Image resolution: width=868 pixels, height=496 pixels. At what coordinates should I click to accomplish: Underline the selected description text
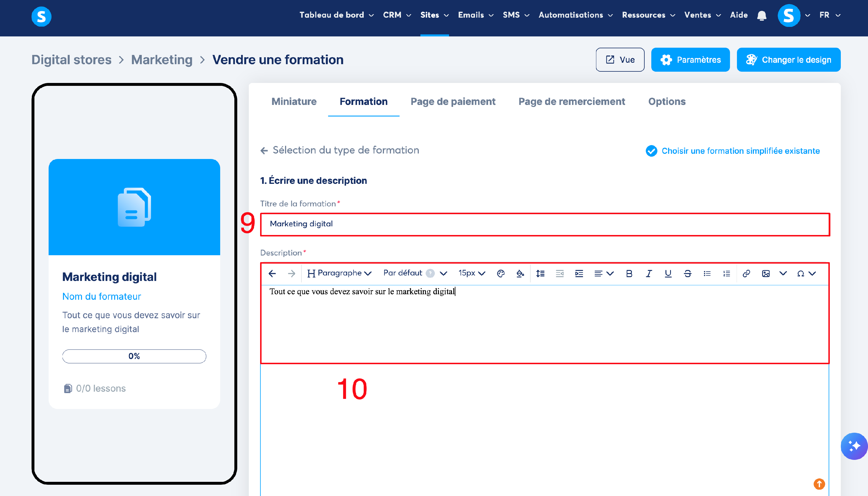668,273
